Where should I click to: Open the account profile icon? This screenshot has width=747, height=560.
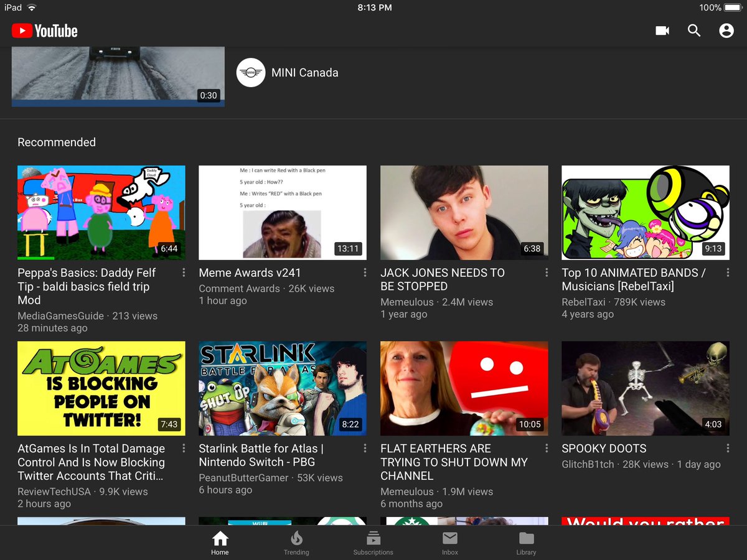point(726,30)
